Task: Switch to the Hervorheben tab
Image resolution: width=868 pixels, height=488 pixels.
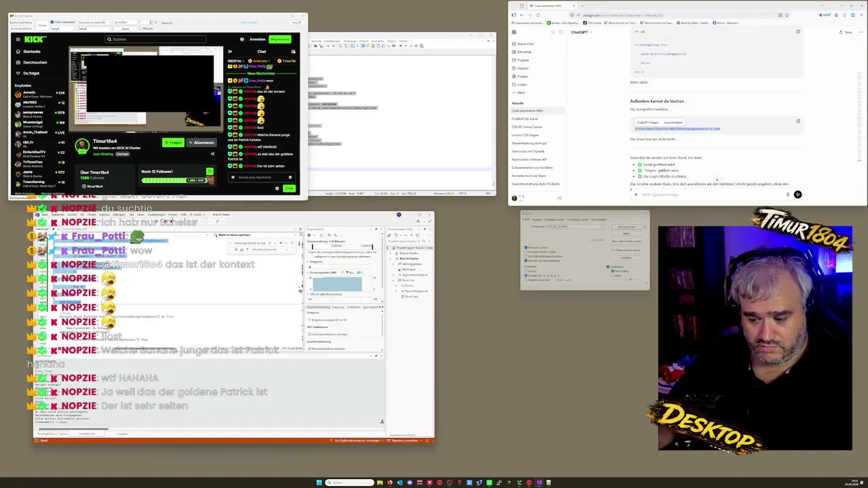Action: (598, 220)
